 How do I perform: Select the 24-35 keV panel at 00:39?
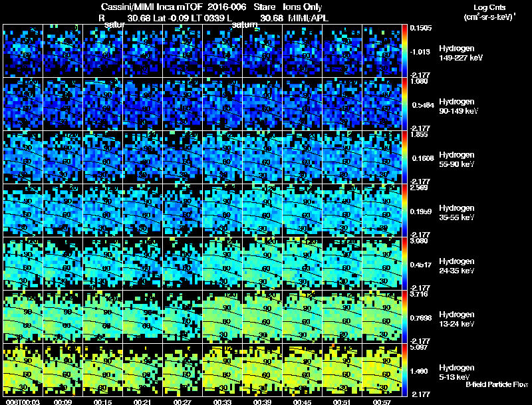pos(262,264)
